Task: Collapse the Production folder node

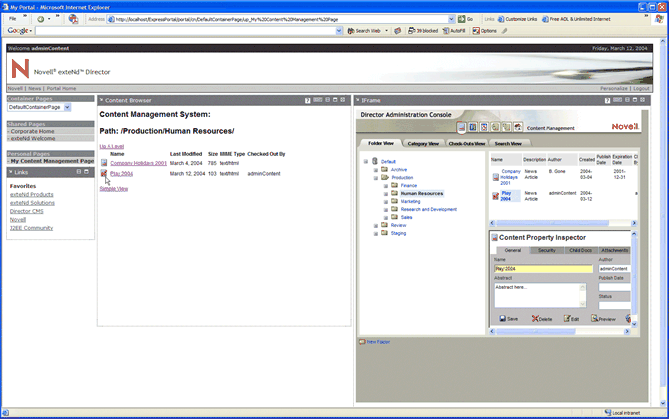Action: tap(376, 178)
